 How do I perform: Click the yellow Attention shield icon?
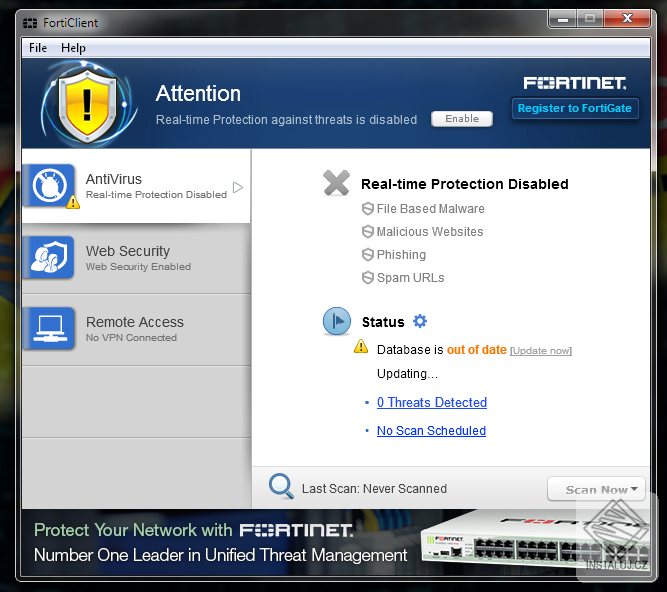[x=87, y=105]
